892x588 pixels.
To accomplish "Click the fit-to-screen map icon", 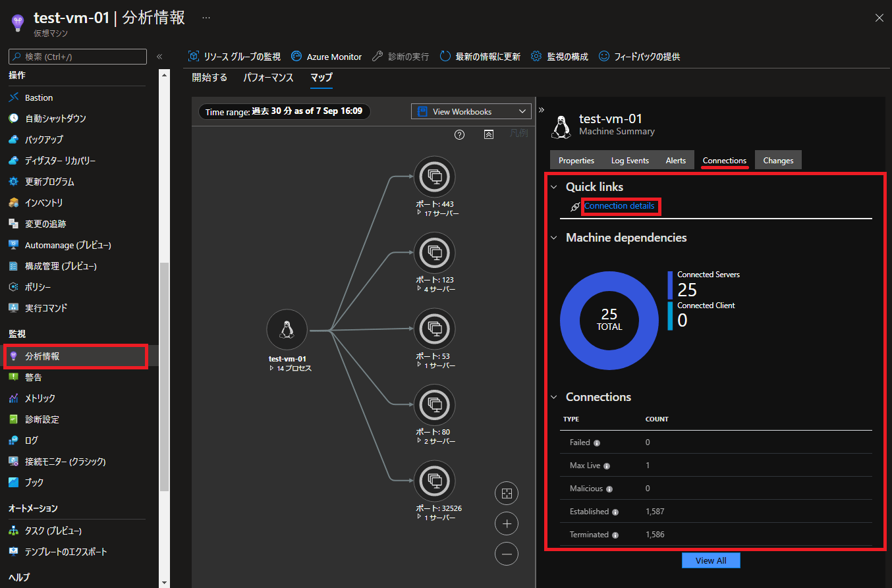I will 507,493.
